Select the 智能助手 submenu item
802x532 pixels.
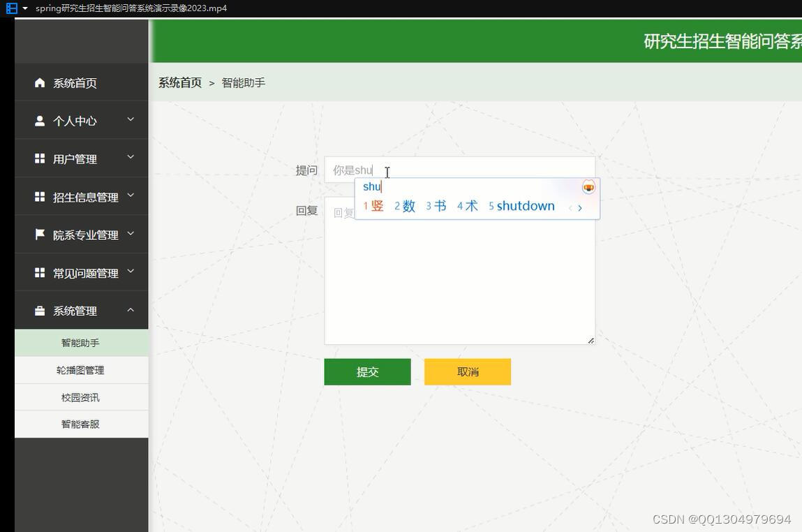(x=82, y=343)
